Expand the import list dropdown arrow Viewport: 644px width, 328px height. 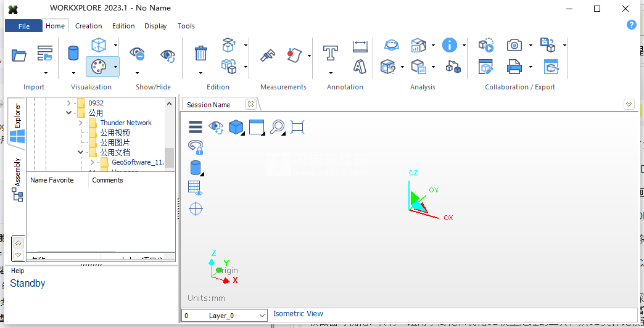point(46,73)
